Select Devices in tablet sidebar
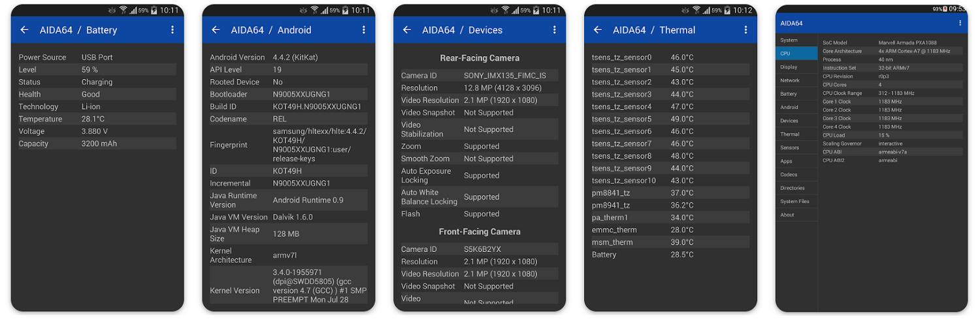This screenshot has width=980, height=323. [x=796, y=121]
